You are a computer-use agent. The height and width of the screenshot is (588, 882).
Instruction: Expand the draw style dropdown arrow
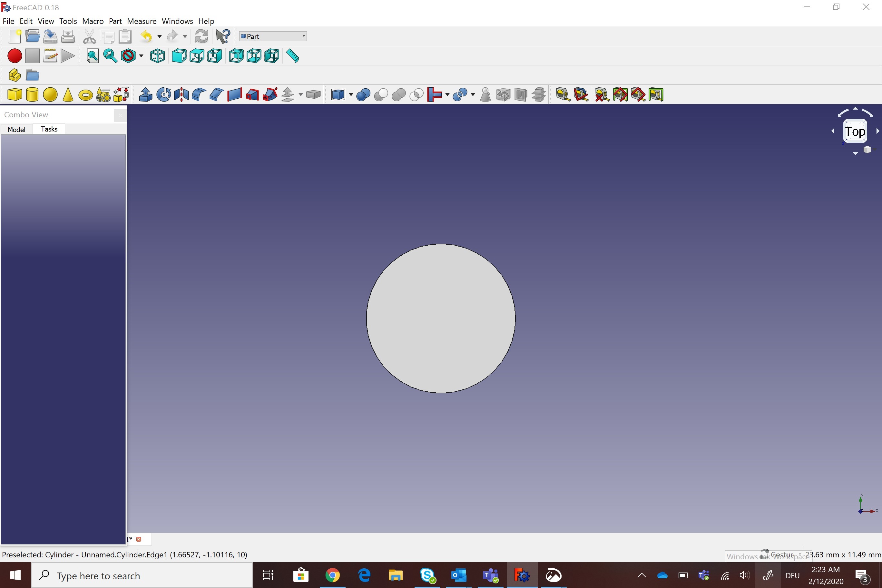click(x=141, y=56)
